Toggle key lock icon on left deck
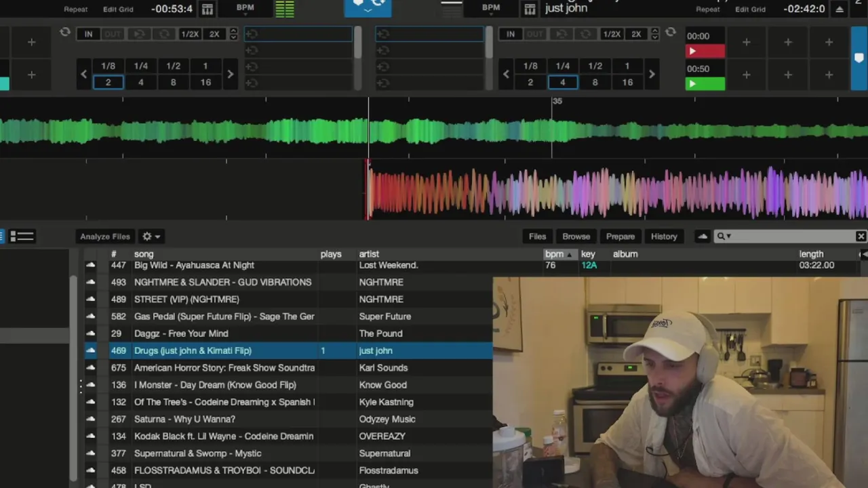This screenshot has width=868, height=488. click(x=208, y=9)
